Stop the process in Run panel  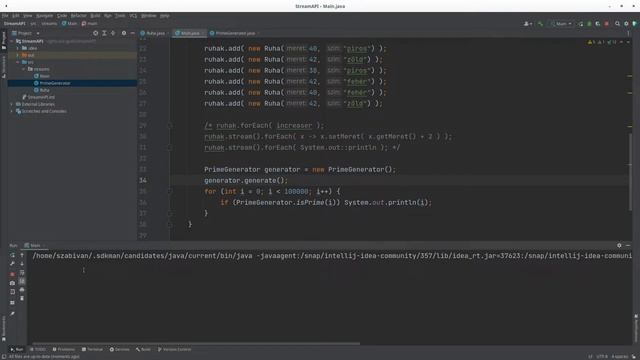[x=12, y=274]
